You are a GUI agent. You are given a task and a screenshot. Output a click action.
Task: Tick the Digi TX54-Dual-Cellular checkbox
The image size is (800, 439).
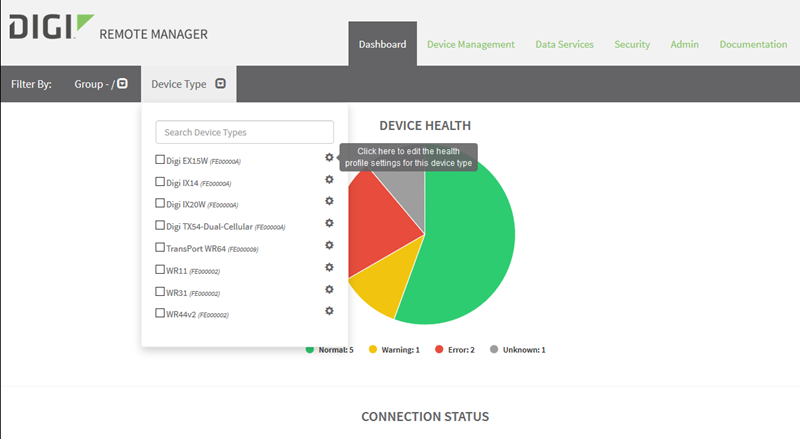[x=160, y=225]
